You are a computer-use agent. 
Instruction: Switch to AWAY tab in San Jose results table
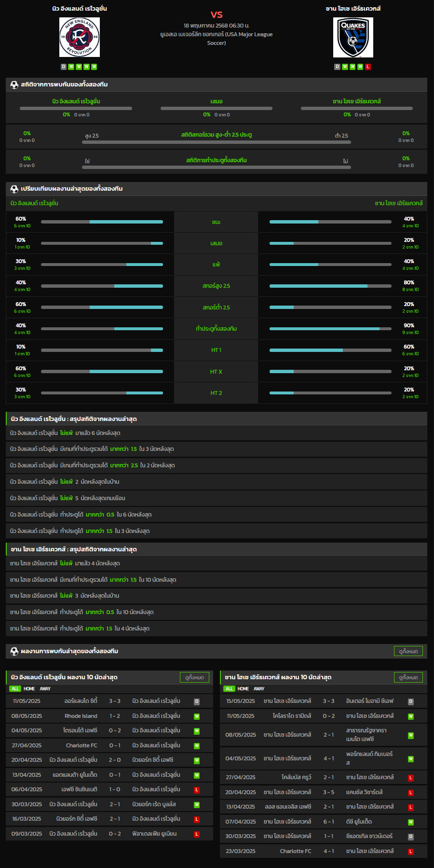[259, 689]
